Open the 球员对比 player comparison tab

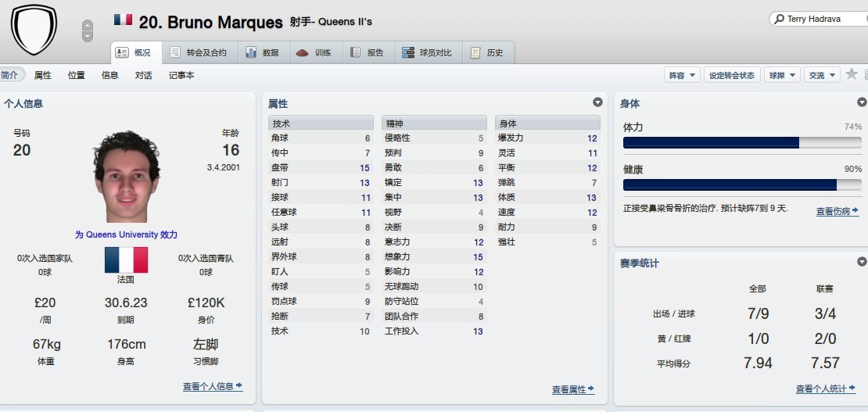(426, 52)
